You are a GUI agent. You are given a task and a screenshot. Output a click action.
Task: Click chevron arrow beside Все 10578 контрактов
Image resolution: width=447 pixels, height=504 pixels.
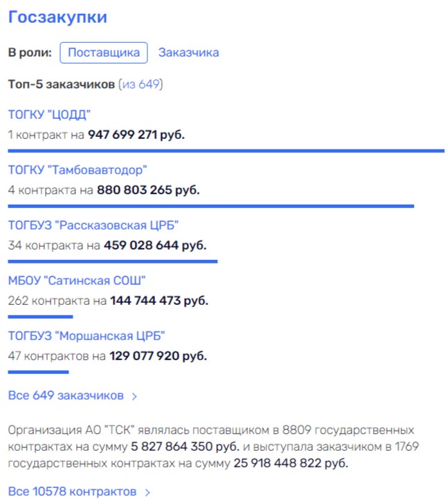pos(147,493)
